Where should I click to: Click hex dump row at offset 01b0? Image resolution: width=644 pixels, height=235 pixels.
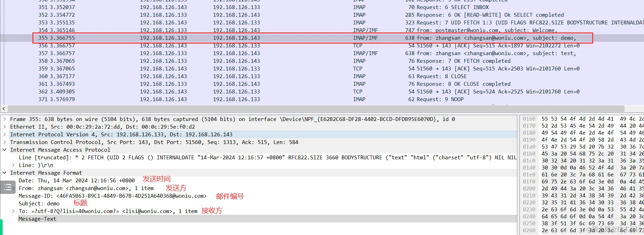click(x=583, y=154)
